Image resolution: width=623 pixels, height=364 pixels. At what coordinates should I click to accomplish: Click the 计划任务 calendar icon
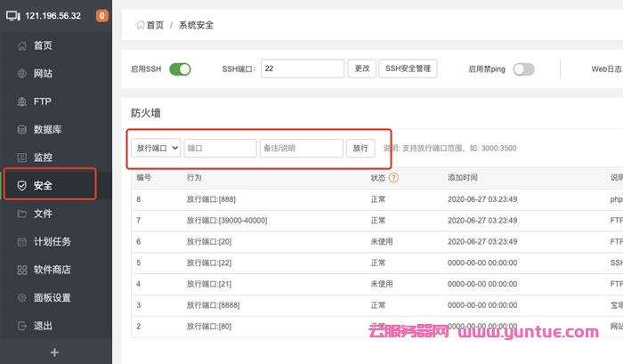[x=21, y=241]
